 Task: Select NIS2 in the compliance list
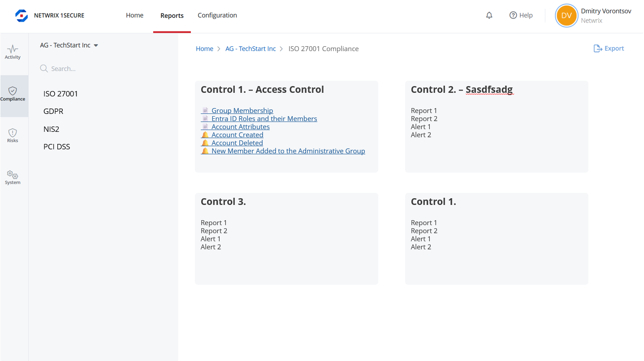coord(52,129)
